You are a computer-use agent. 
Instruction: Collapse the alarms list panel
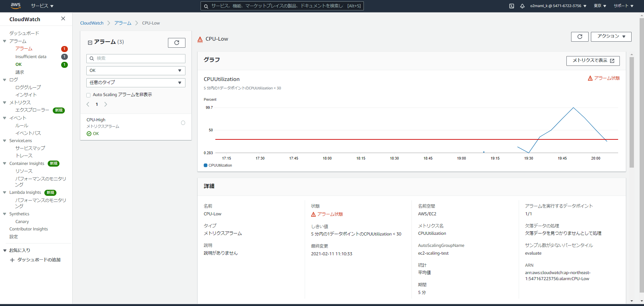click(90, 43)
